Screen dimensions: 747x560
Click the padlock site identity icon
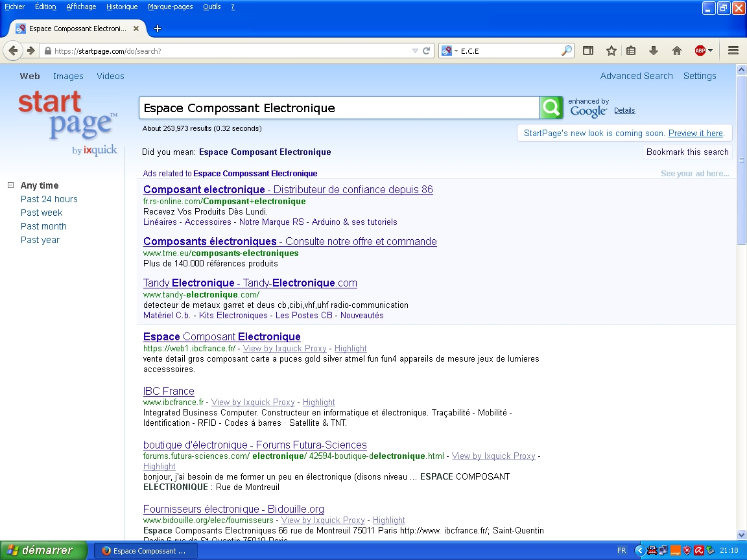click(47, 51)
